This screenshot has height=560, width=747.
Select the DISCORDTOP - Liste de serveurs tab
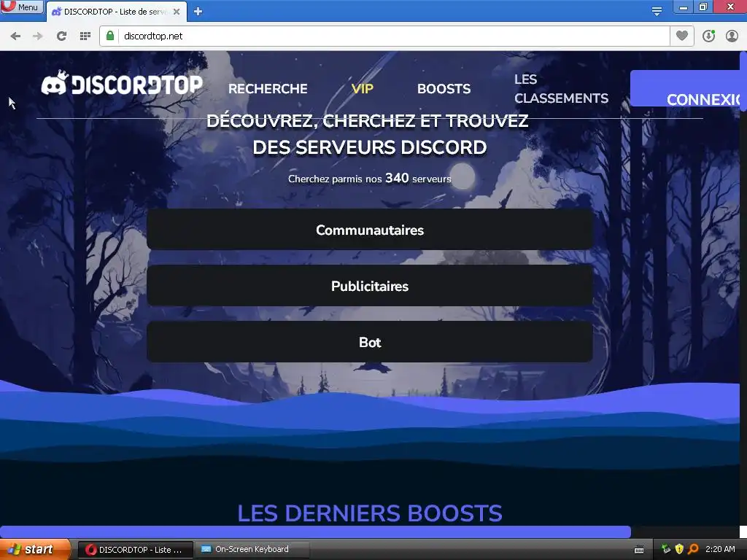coord(116,12)
